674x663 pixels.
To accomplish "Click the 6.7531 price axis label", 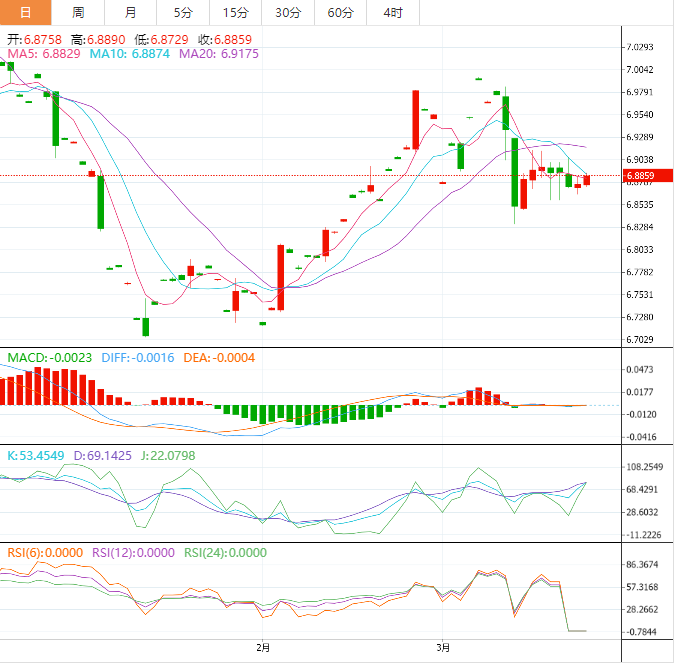I will point(640,295).
